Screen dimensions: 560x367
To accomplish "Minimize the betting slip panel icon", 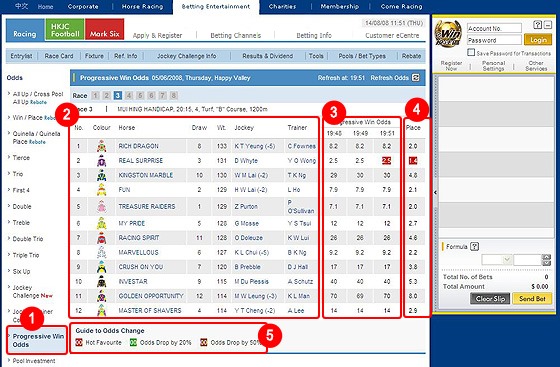I will pyautogui.click(x=548, y=25).
